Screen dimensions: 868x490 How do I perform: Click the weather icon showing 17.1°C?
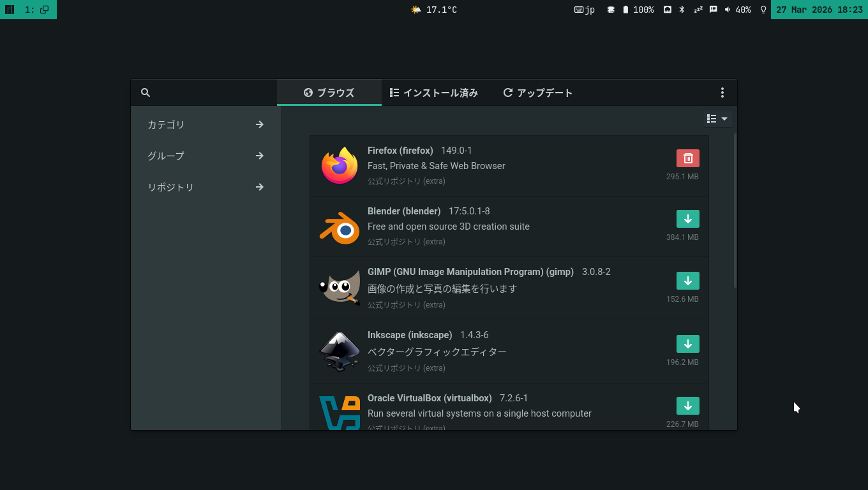[x=416, y=10]
